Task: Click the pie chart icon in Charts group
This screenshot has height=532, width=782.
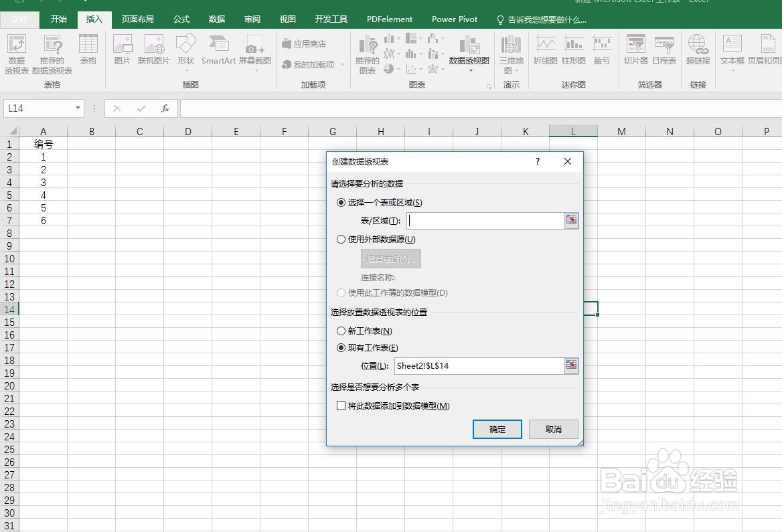Action: click(x=390, y=69)
